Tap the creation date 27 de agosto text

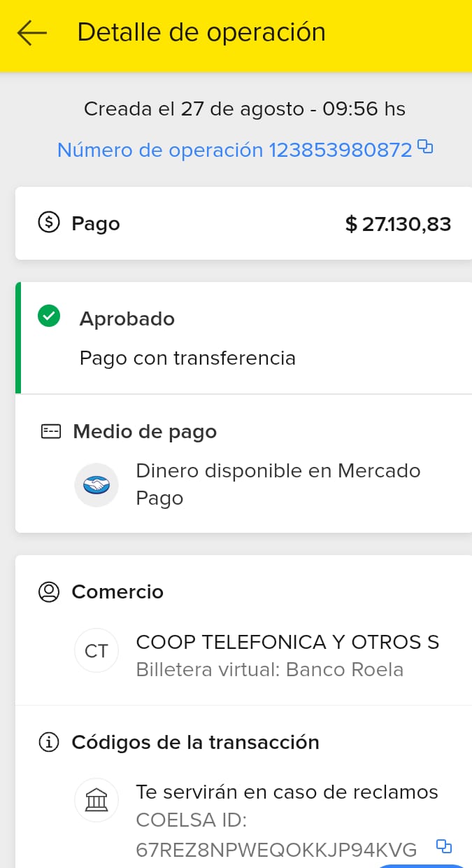click(x=244, y=108)
